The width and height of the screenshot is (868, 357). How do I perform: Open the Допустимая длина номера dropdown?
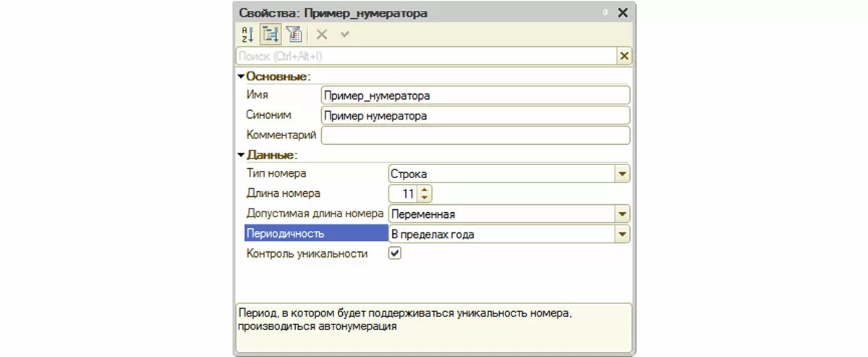(622, 214)
